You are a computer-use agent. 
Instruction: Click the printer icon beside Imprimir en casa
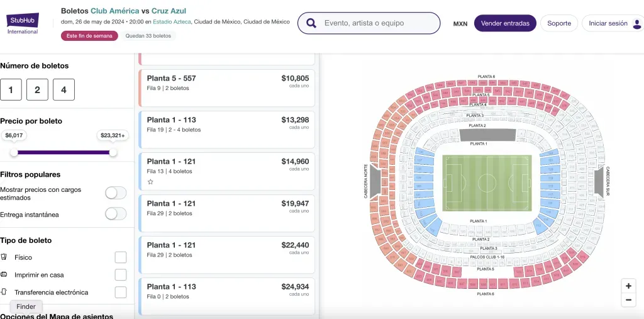point(4,275)
